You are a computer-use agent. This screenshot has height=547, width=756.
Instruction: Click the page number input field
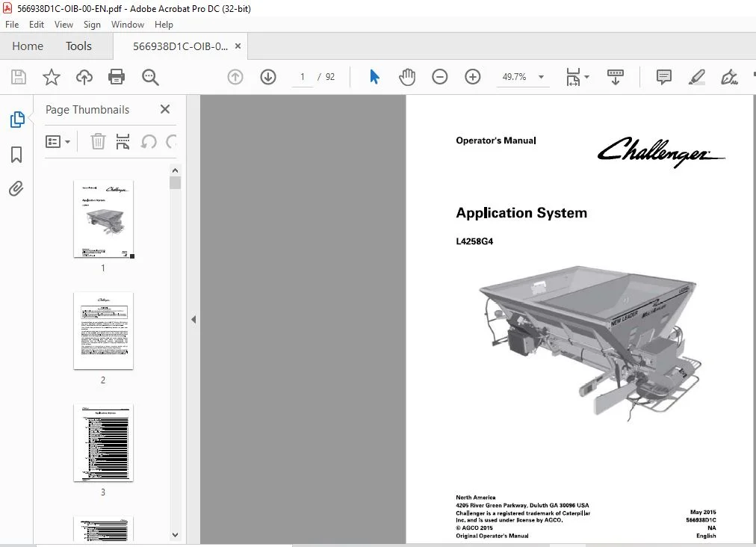click(303, 77)
